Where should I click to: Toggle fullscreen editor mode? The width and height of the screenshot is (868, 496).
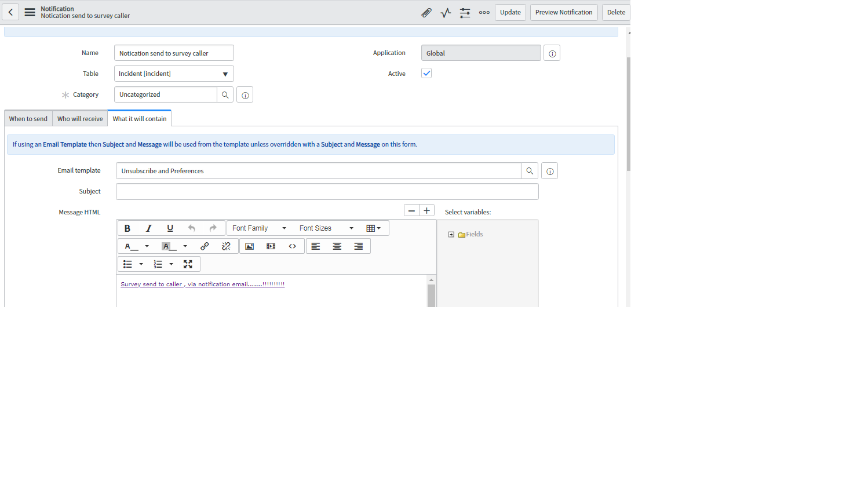(x=188, y=264)
